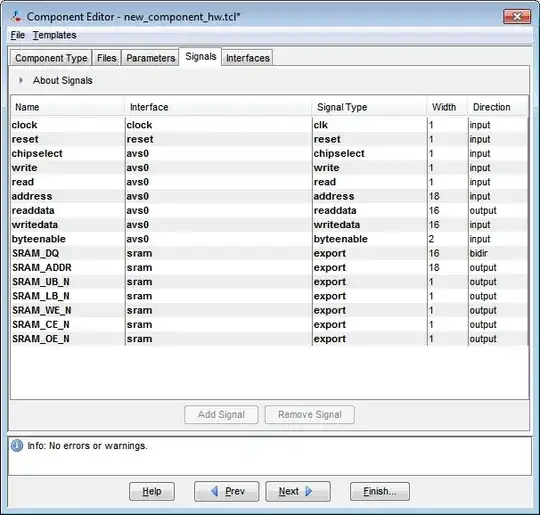Select the Signal Type cell for chipselect
Screen dimensions: 540x515
point(370,154)
